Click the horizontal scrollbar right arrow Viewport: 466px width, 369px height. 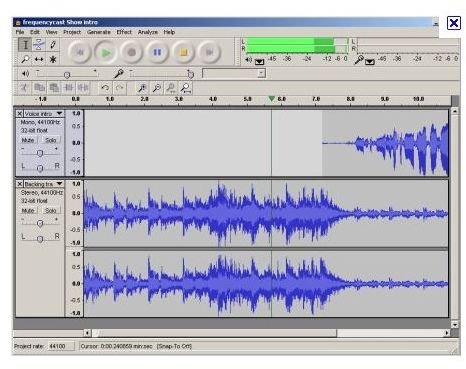pyautogui.click(x=446, y=333)
